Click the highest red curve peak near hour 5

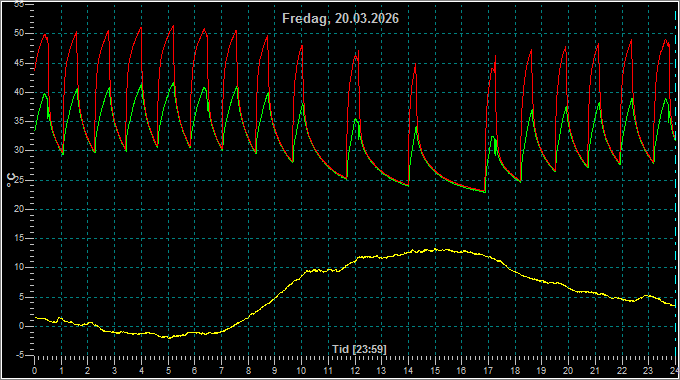tap(173, 26)
